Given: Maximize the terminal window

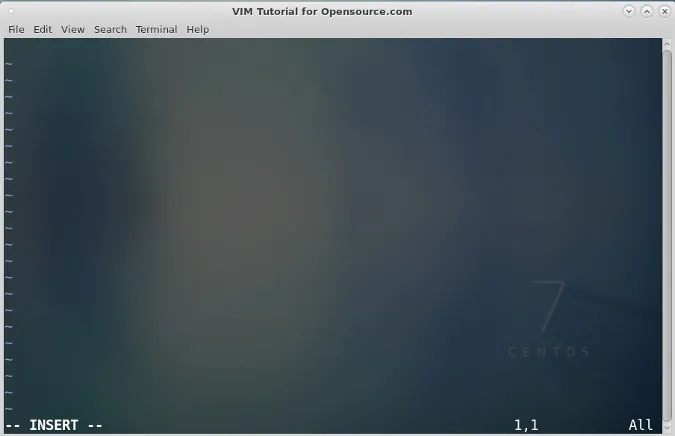Looking at the screenshot, I should (646, 11).
